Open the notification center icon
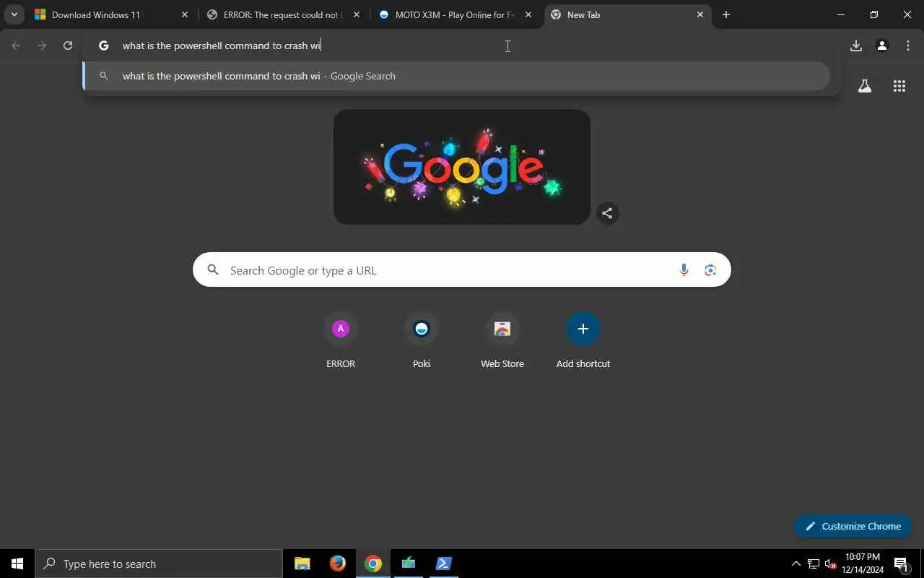Image resolution: width=924 pixels, height=578 pixels. (901, 564)
